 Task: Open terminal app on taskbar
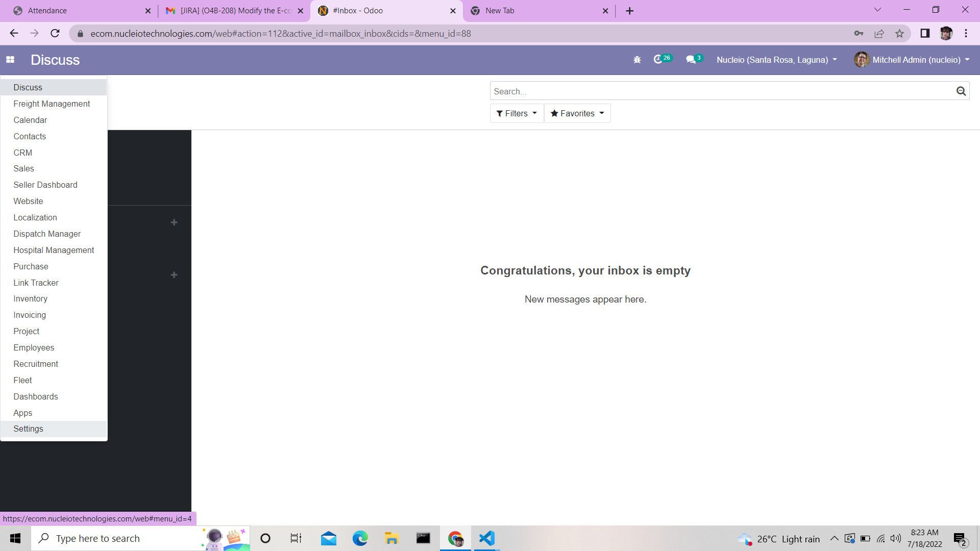(x=423, y=538)
